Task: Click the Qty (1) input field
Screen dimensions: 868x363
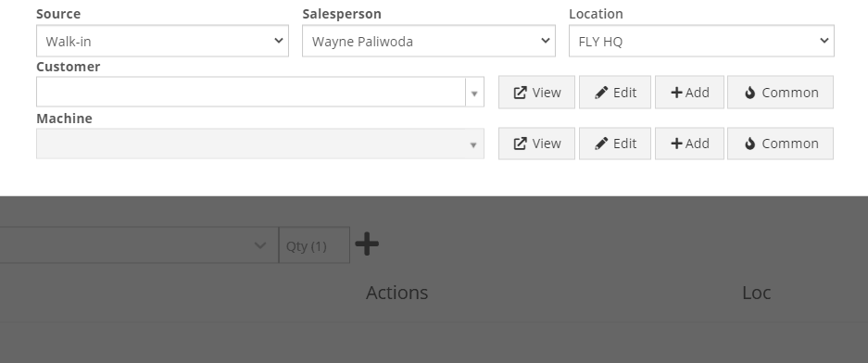Action: (314, 245)
